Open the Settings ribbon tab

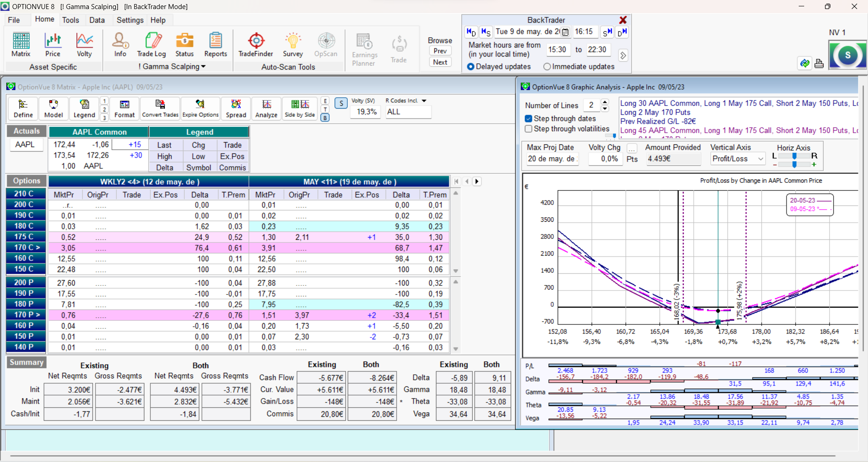pos(130,20)
